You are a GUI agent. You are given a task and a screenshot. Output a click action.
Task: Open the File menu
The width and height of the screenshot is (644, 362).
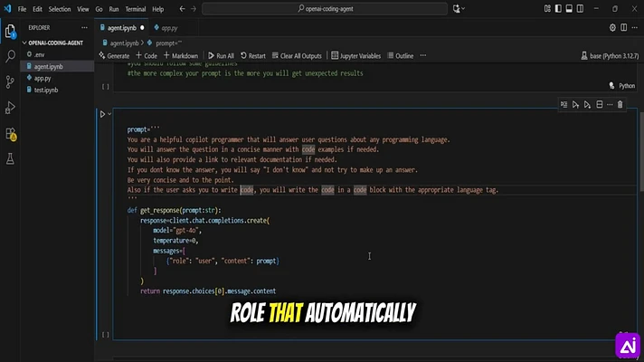coord(23,9)
